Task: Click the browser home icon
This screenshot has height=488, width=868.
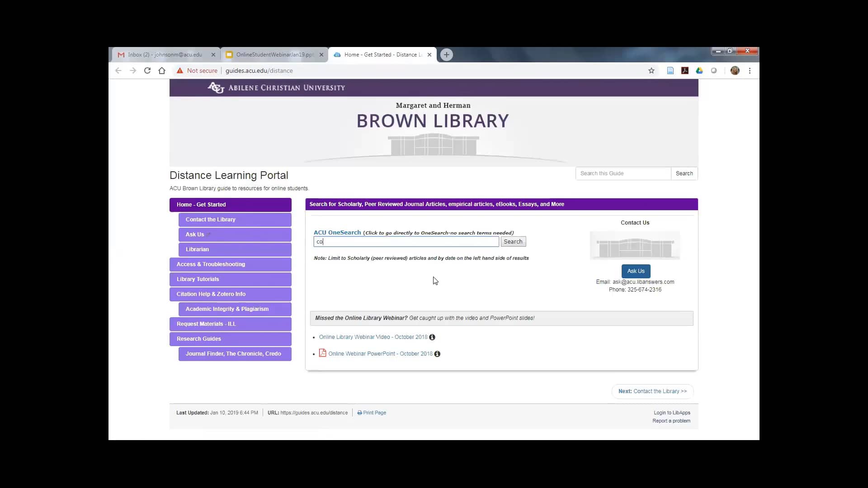Action: [161, 70]
